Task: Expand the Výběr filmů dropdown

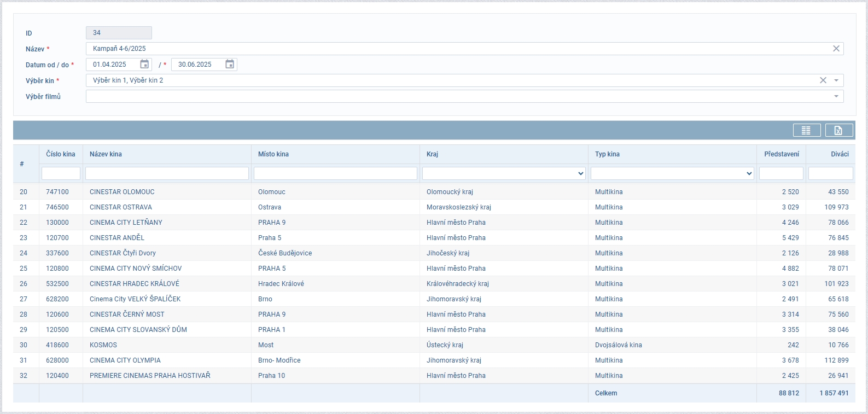Action: tap(836, 96)
